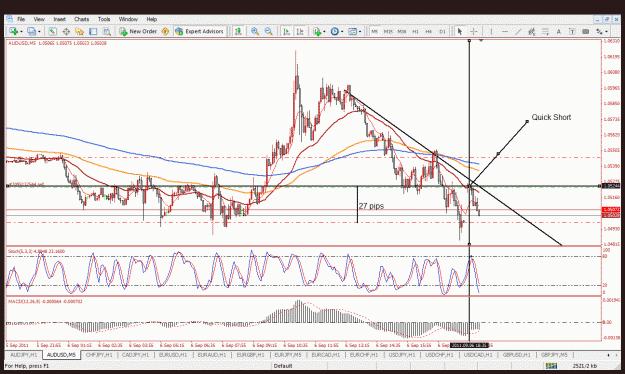625x374 pixels.
Task: Toggle the chart shift icon
Action: click(x=300, y=31)
